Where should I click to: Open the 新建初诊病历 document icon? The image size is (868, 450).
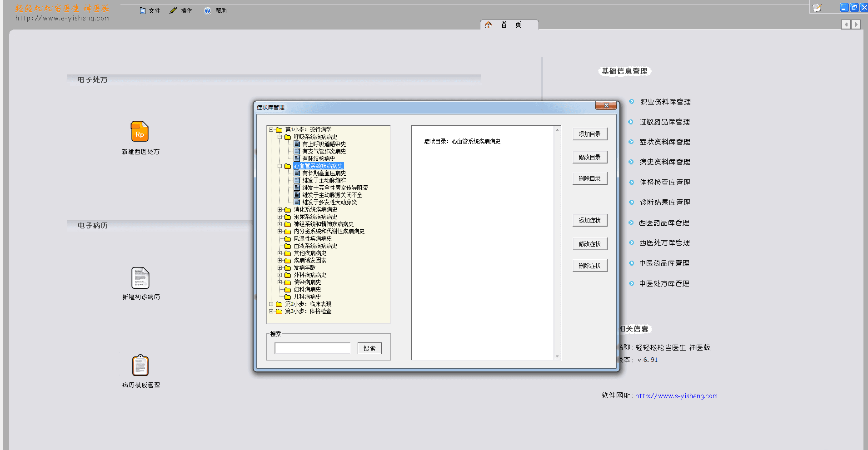tap(140, 277)
